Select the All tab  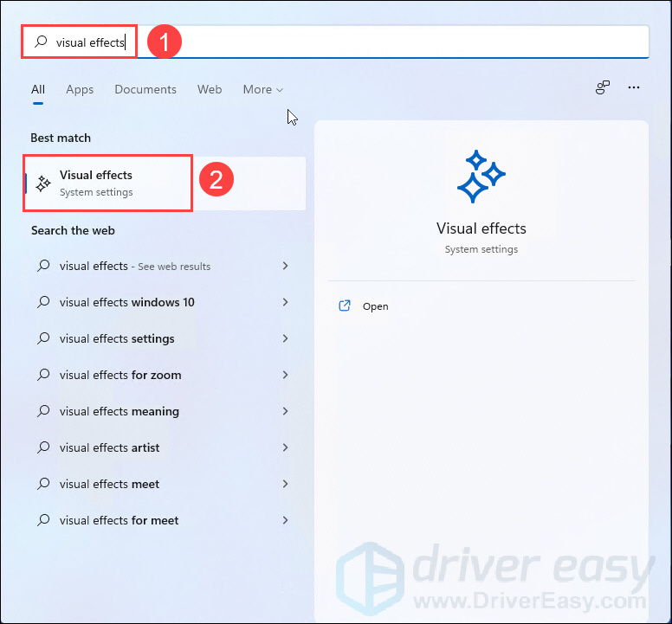click(x=38, y=89)
